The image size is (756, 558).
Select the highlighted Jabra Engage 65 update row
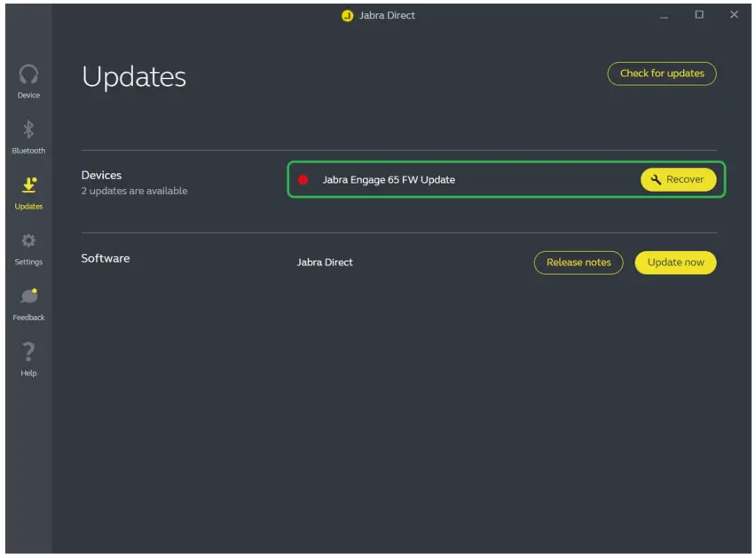click(x=444, y=179)
